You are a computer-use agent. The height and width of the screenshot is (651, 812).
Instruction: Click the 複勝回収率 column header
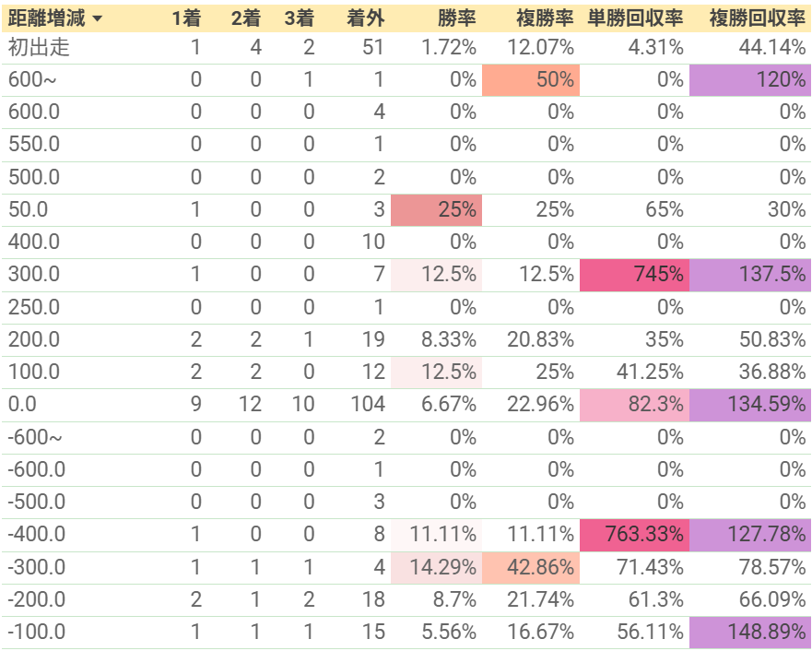point(757,18)
